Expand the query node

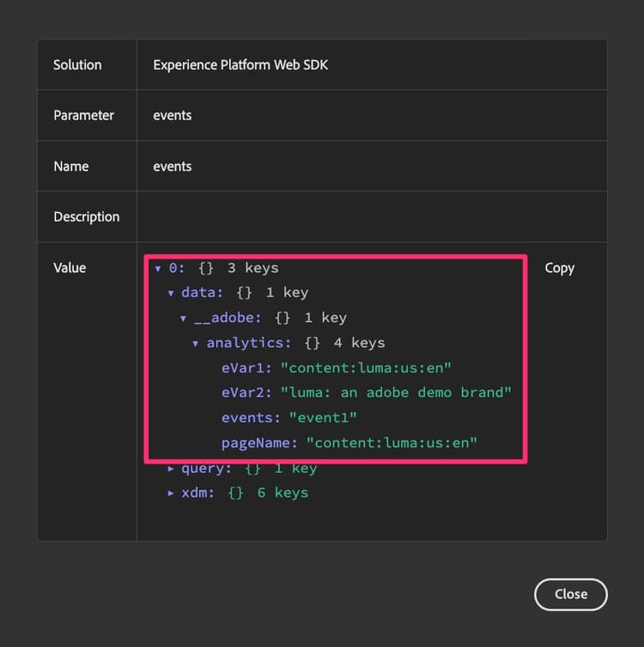click(x=171, y=469)
